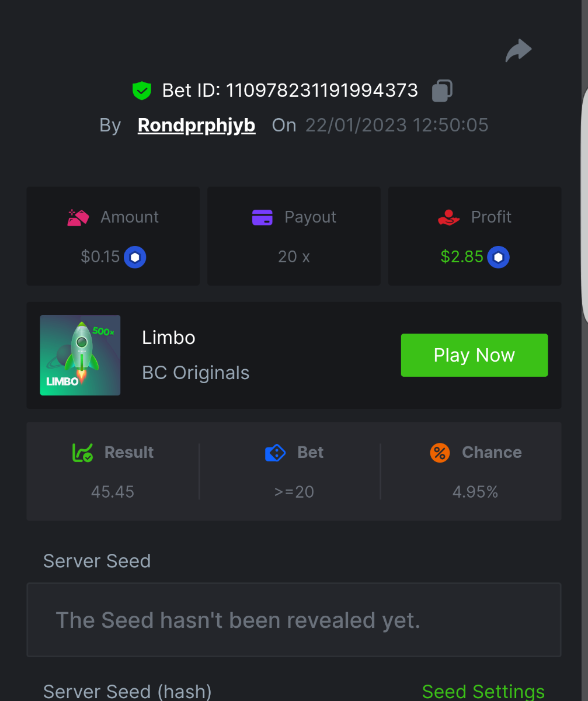The image size is (588, 701).
Task: Copy the Bet ID with copy icon
Action: click(441, 91)
